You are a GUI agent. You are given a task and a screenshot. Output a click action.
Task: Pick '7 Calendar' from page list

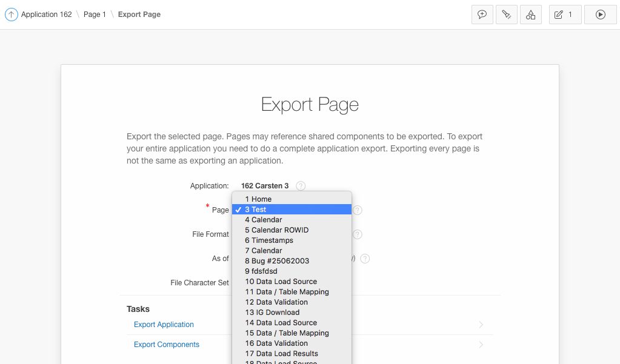click(292, 251)
